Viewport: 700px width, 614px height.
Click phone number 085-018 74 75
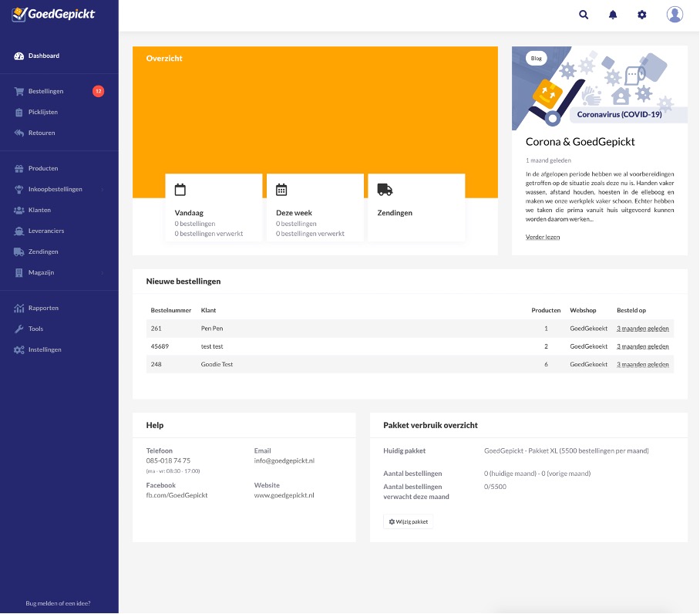point(168,460)
